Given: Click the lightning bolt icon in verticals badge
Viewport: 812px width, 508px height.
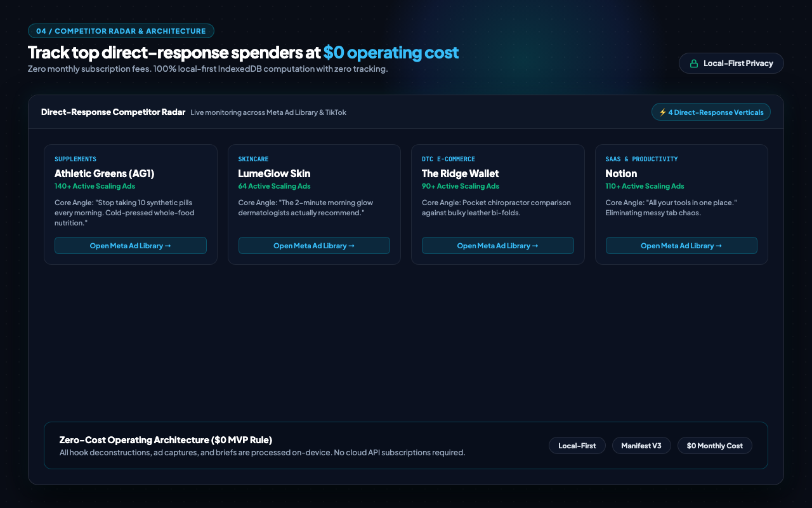Looking at the screenshot, I should point(662,112).
